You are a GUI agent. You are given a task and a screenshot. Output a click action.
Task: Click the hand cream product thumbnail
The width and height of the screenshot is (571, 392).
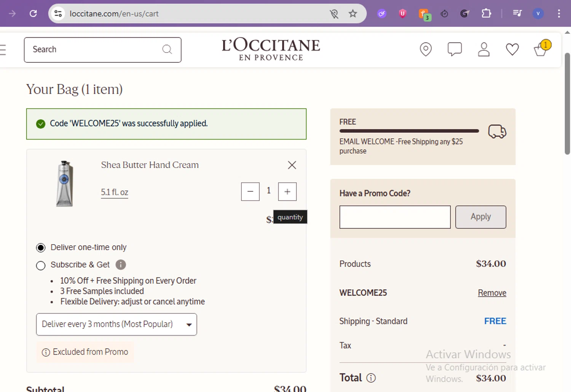pyautogui.click(x=64, y=184)
